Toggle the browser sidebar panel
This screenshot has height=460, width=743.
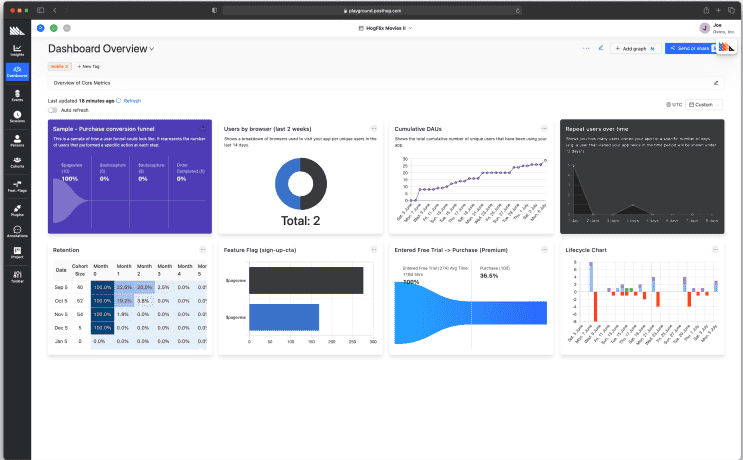41,10
